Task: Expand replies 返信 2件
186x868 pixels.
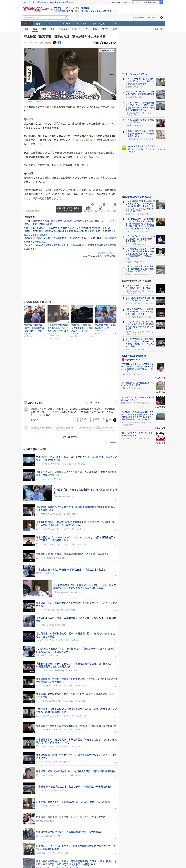Action: pyautogui.click(x=34, y=420)
